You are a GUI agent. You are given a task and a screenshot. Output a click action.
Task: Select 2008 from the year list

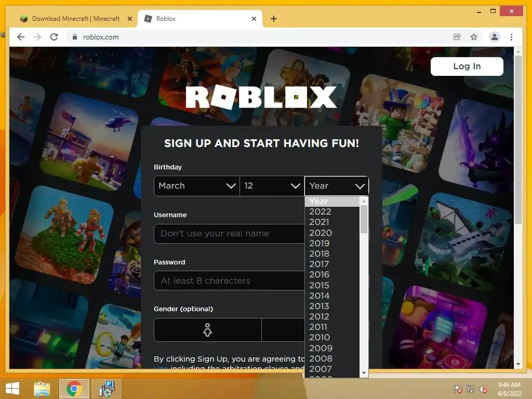[x=332, y=358]
